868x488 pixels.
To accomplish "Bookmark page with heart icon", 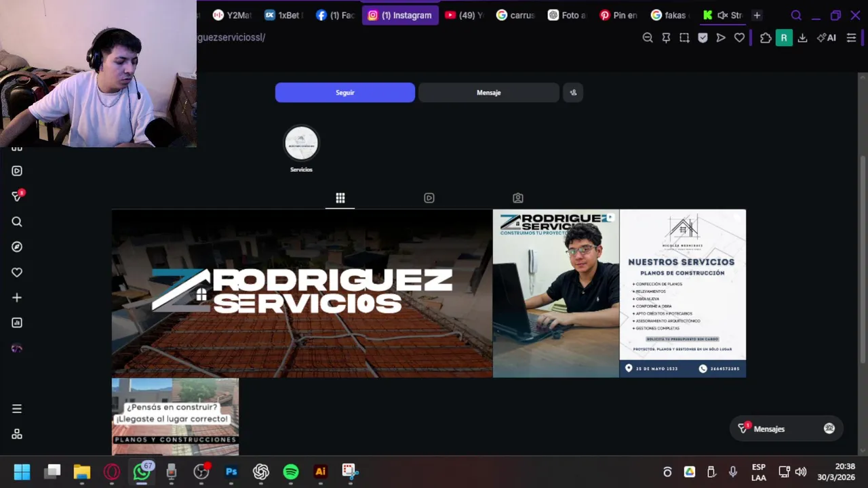I will tap(739, 38).
